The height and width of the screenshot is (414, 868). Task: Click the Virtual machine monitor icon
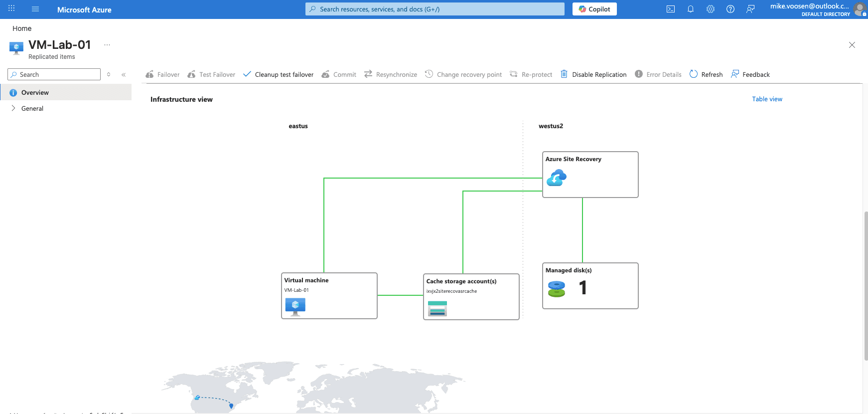(295, 307)
